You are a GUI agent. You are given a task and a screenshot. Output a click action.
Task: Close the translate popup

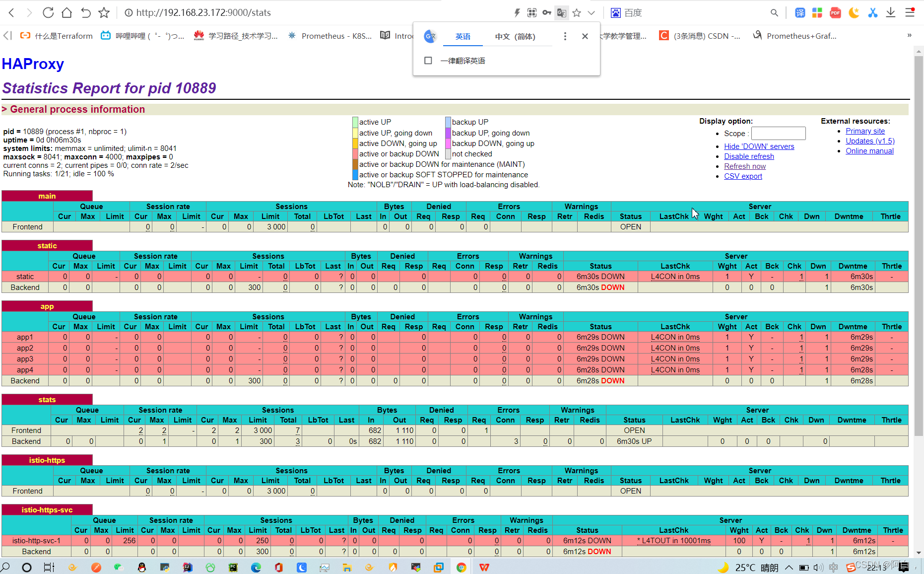(x=585, y=36)
